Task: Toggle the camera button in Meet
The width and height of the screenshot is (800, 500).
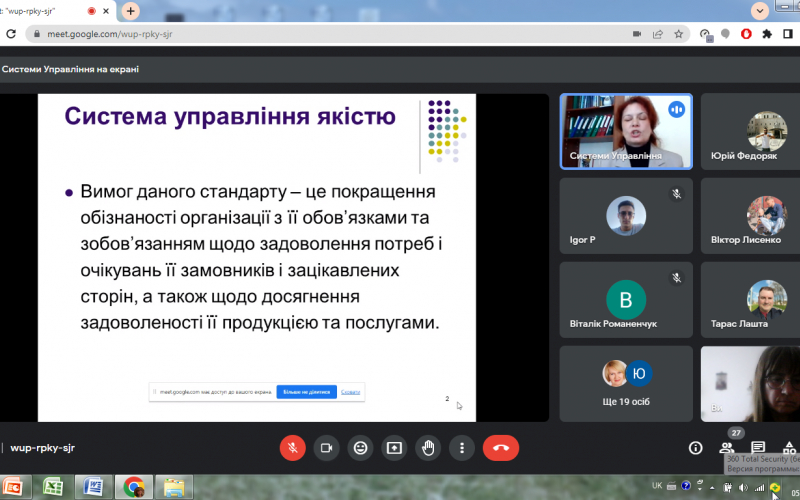Action: pos(327,448)
